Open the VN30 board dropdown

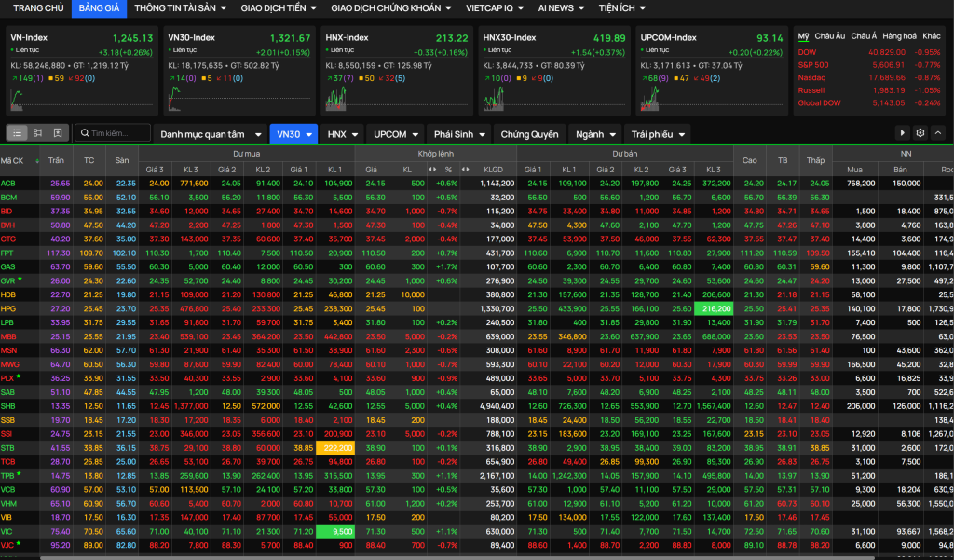click(293, 134)
